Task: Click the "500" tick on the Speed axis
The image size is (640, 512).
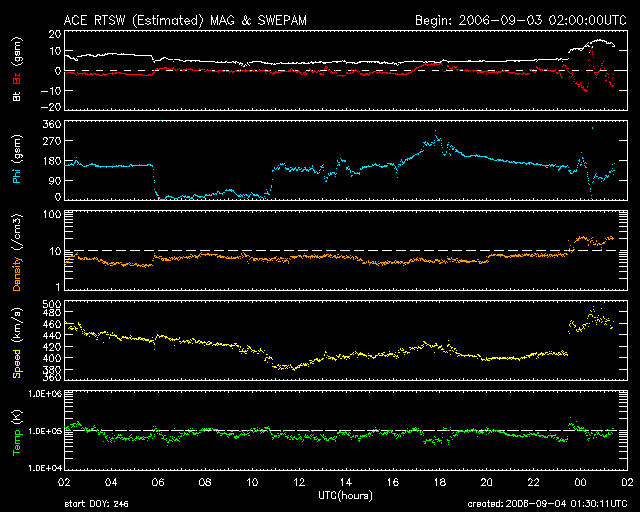Action: (52, 304)
